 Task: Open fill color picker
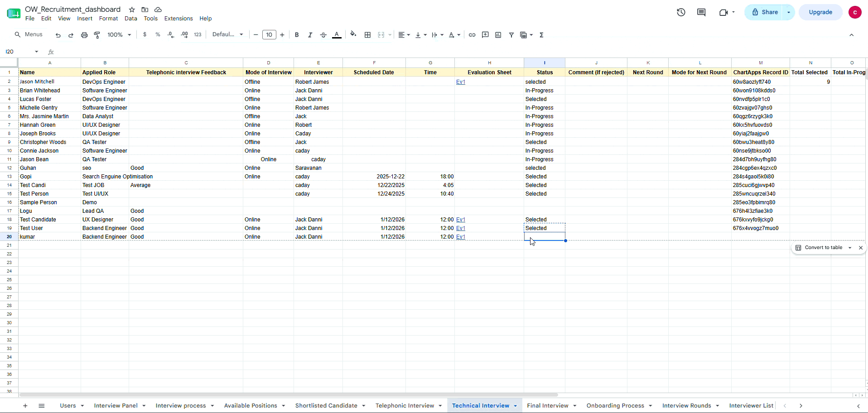click(x=353, y=34)
